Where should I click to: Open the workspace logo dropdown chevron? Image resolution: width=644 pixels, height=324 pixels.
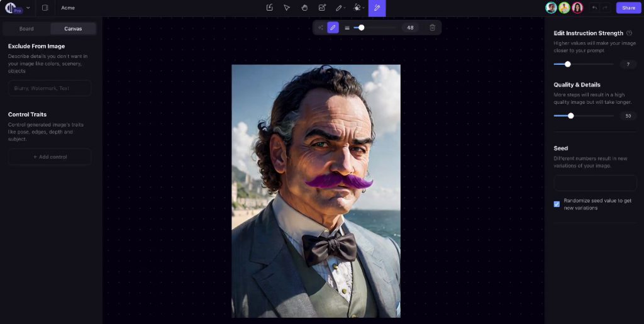click(28, 8)
